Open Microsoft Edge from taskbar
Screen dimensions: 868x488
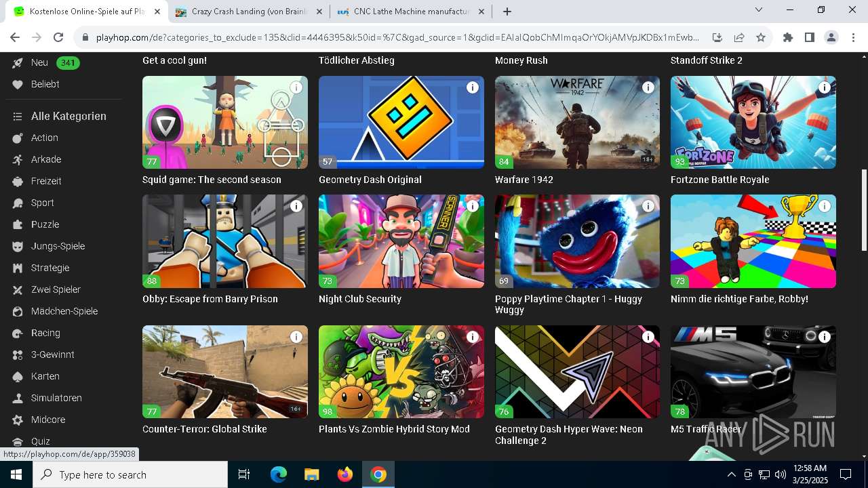tap(279, 474)
